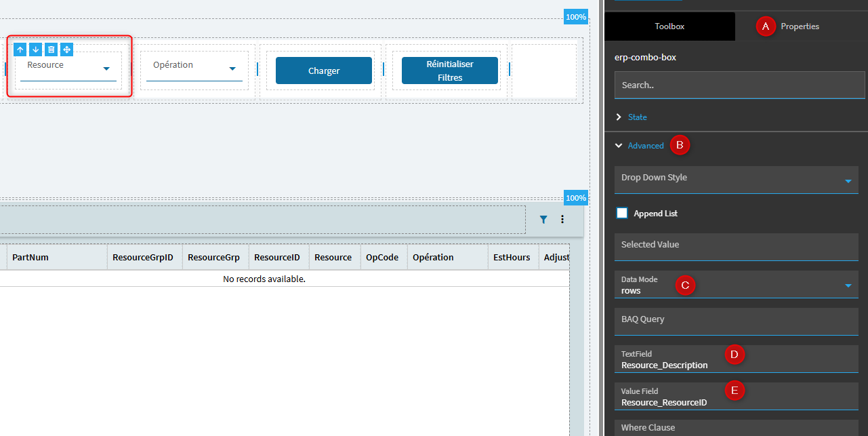Click the BAQ Query field
This screenshot has width=868, height=436.
click(x=737, y=321)
